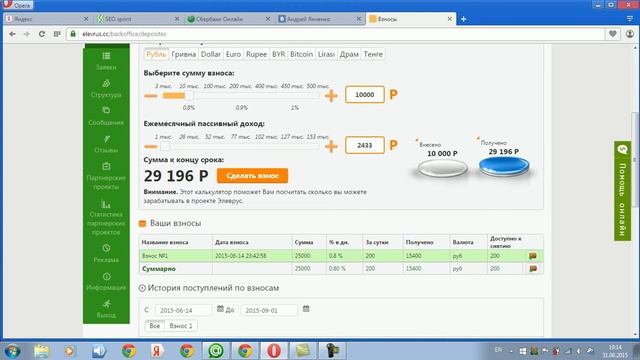This screenshot has height=360, width=640.
Task: Click the deposit amount field showing 10000
Action: coord(364,95)
